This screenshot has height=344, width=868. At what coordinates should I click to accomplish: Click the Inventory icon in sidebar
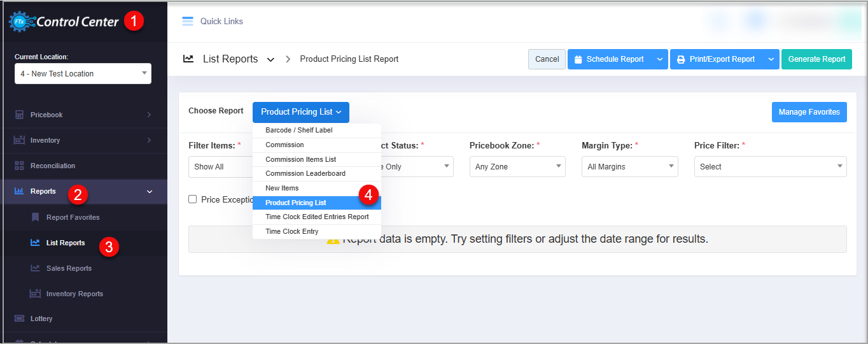point(19,140)
